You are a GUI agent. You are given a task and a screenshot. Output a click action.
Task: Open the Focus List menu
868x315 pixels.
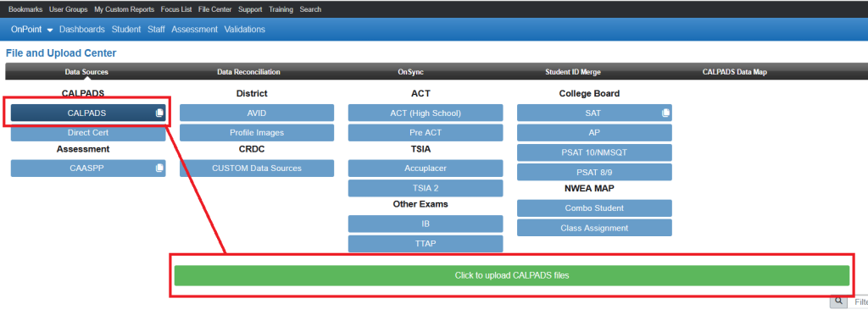click(x=176, y=9)
